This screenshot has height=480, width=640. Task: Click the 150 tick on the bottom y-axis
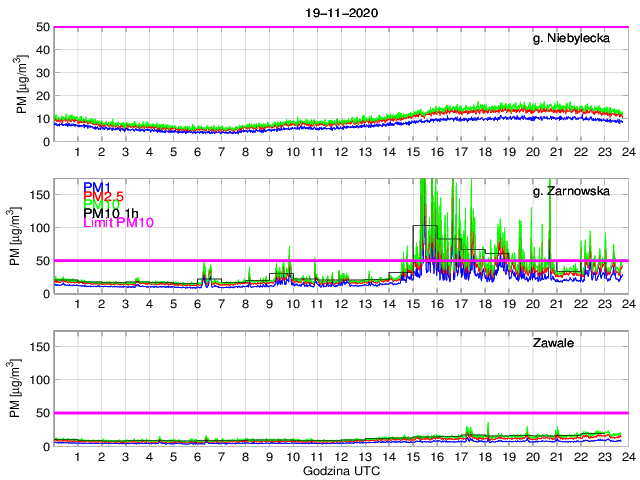[x=39, y=347]
